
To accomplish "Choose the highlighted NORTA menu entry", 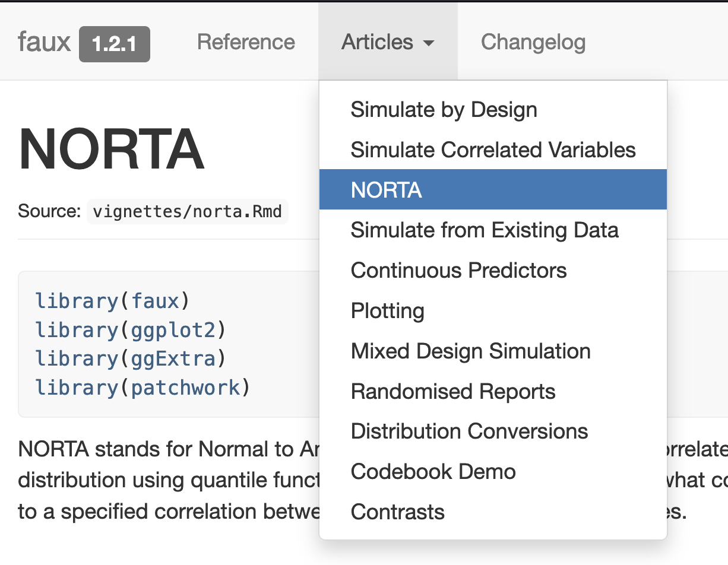I will [387, 190].
